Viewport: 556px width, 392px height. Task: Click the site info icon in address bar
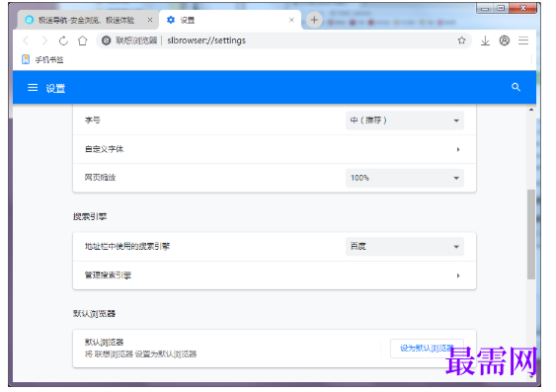(106, 40)
